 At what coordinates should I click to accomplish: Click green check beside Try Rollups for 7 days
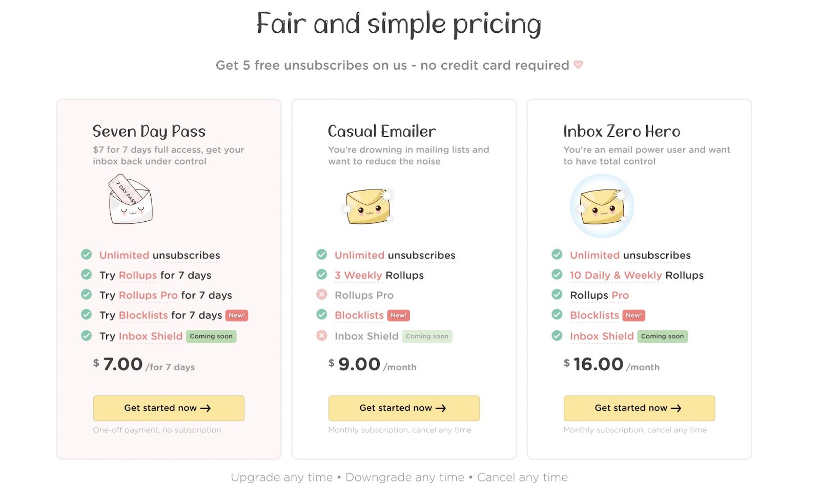(87, 275)
